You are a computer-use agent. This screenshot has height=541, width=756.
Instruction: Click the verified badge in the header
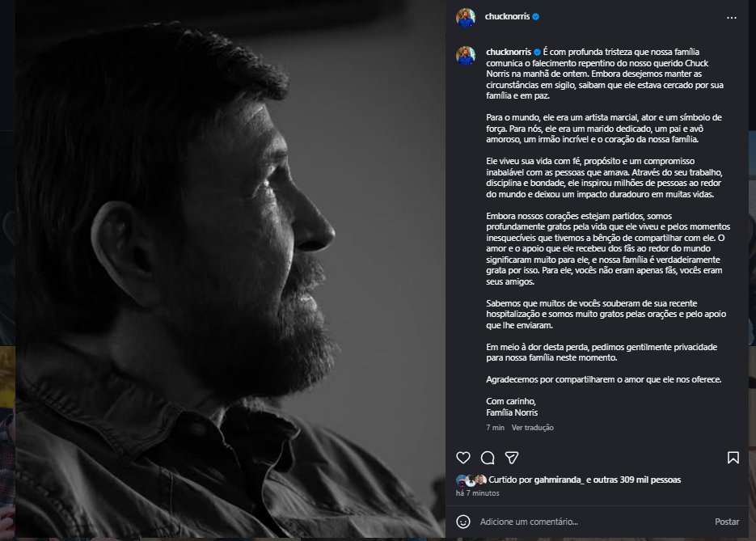535,16
